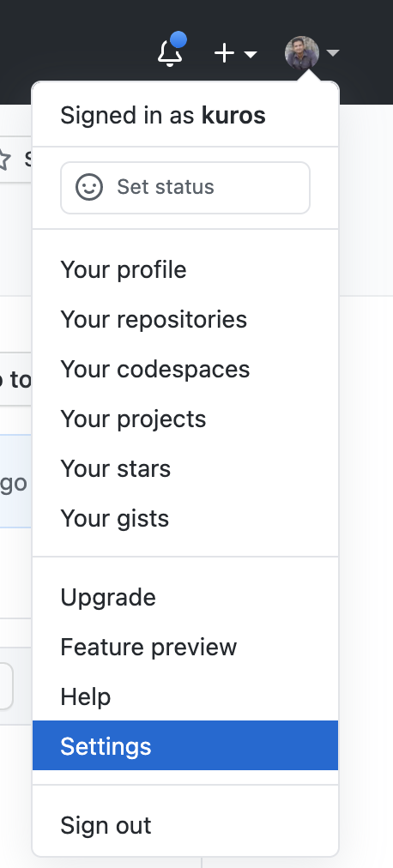Open Your stars list
The image size is (393, 868).
[x=185, y=469]
